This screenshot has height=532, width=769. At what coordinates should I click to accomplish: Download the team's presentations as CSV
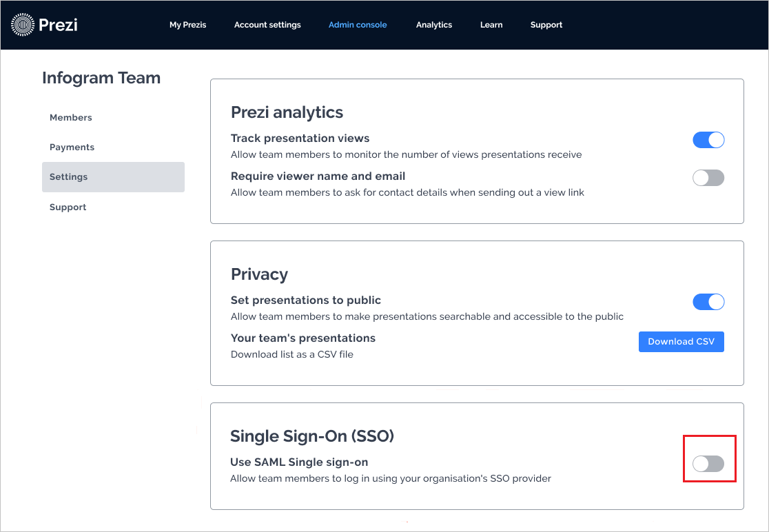pos(681,341)
